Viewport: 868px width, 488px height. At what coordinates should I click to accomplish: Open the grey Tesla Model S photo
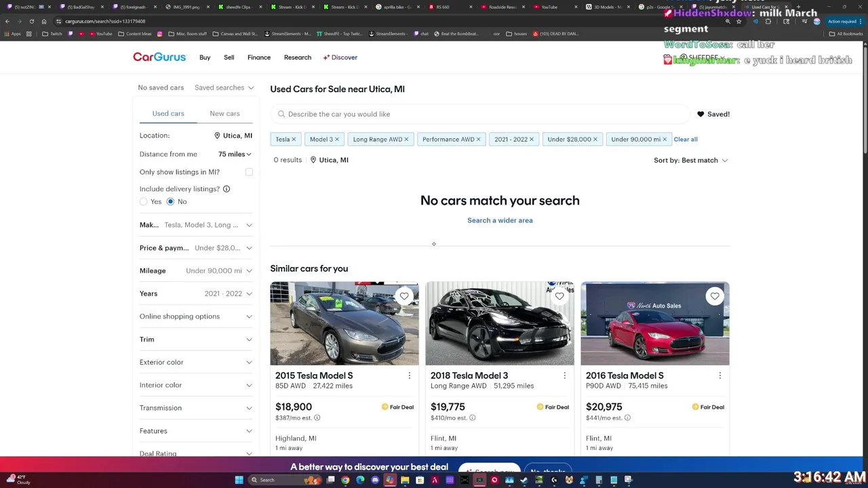[344, 323]
